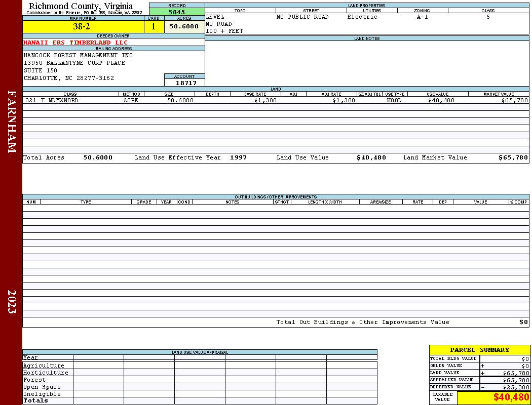Select topo value LEVEL
This screenshot has height=405, width=532.
(x=215, y=17)
